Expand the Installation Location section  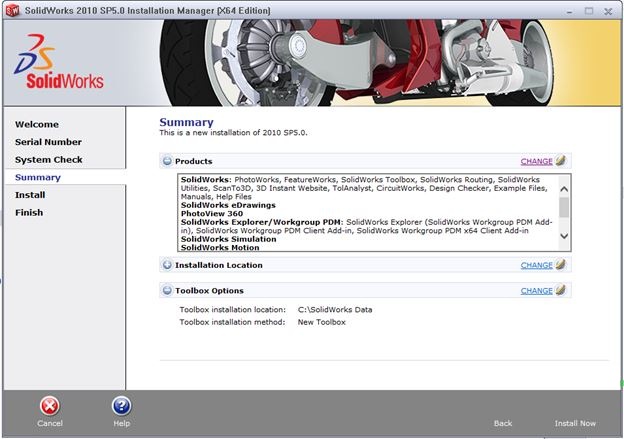click(x=167, y=265)
